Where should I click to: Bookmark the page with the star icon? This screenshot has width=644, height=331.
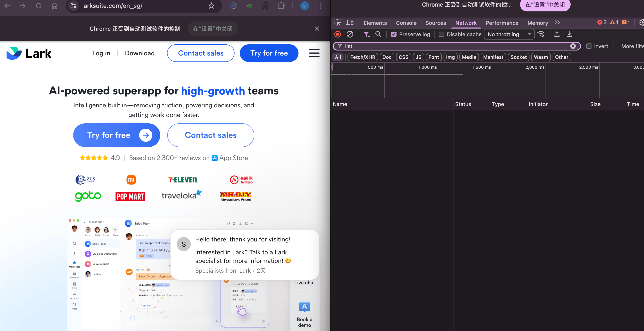tap(211, 6)
